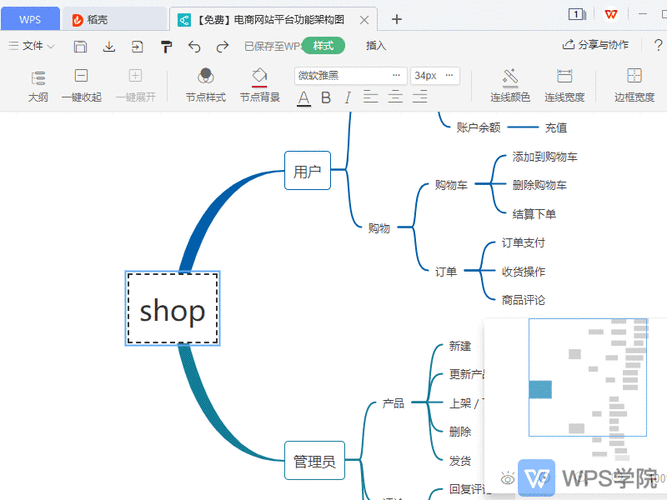Select the 新建 node
Screen dimensions: 667x500
[x=460, y=346]
